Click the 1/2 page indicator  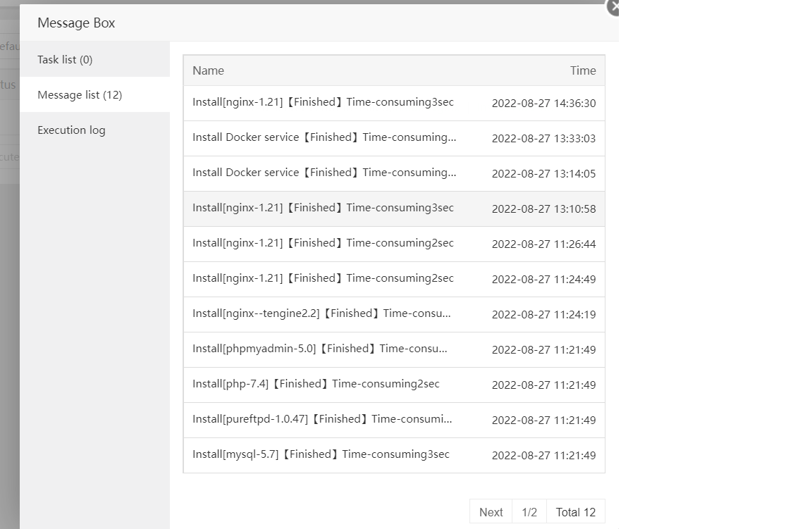(529, 512)
